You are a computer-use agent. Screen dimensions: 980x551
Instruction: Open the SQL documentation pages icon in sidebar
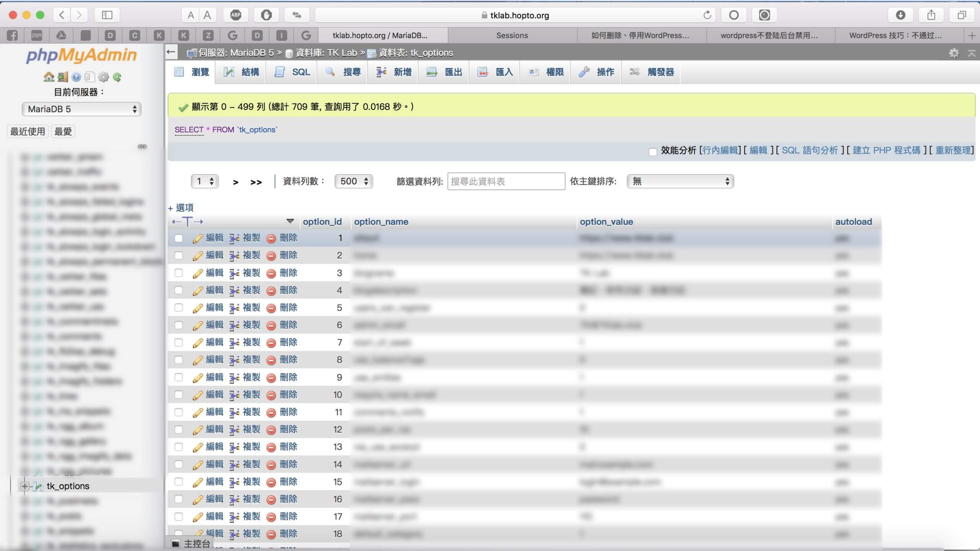tap(90, 77)
